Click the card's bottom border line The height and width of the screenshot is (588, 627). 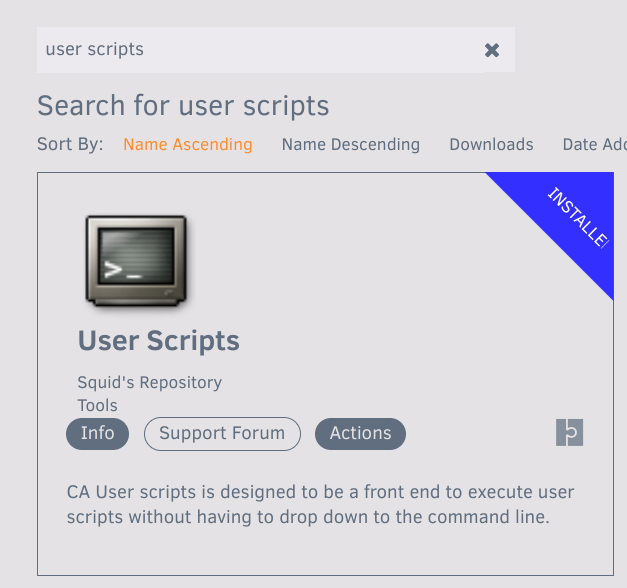pos(325,574)
